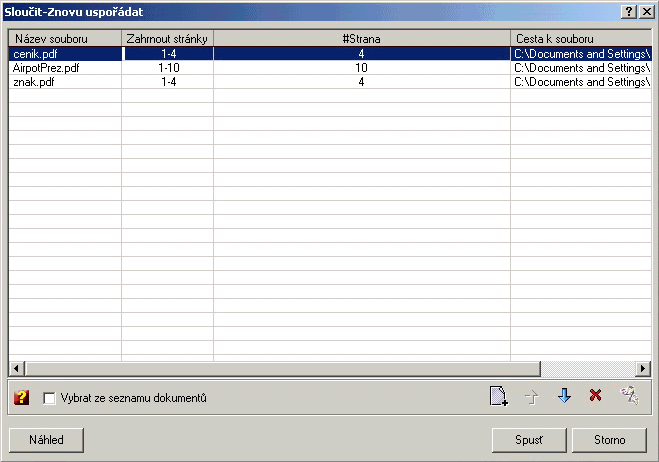659x462 pixels.
Task: Click the Náhled button
Action: (x=46, y=440)
